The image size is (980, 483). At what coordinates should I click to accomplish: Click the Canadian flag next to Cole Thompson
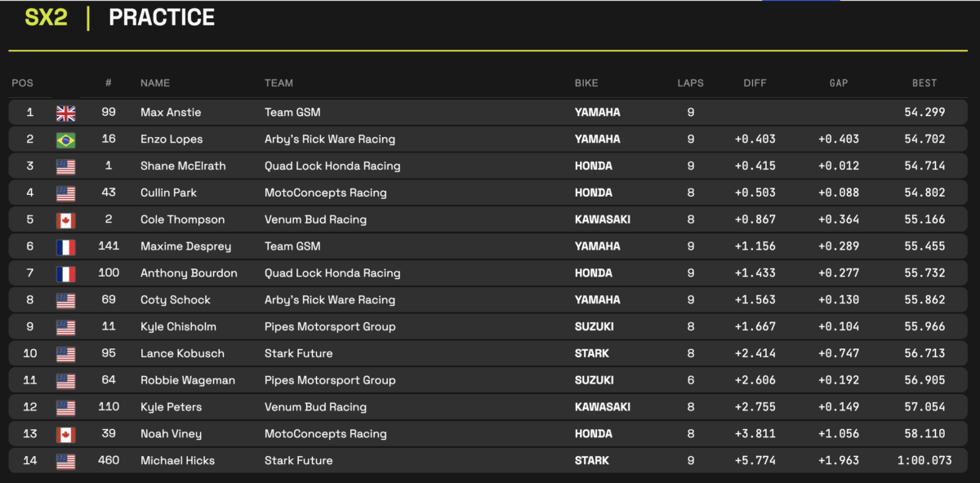(x=65, y=220)
